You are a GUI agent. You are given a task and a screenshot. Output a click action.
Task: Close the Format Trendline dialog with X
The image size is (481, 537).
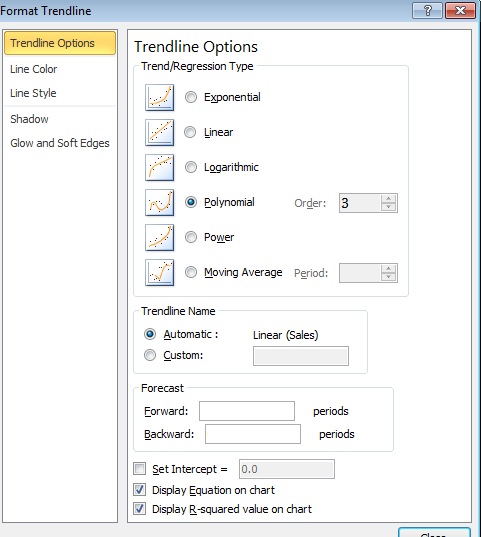460,11
